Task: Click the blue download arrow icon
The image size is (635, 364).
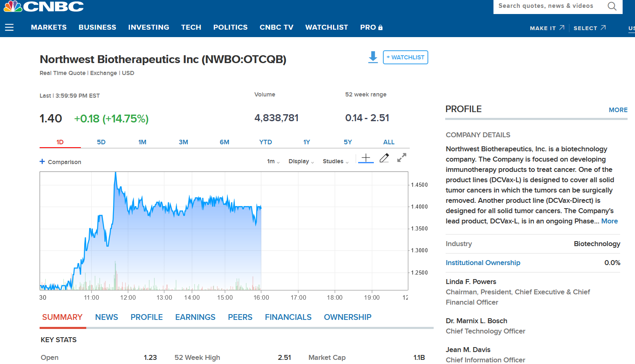Action: pos(373,57)
